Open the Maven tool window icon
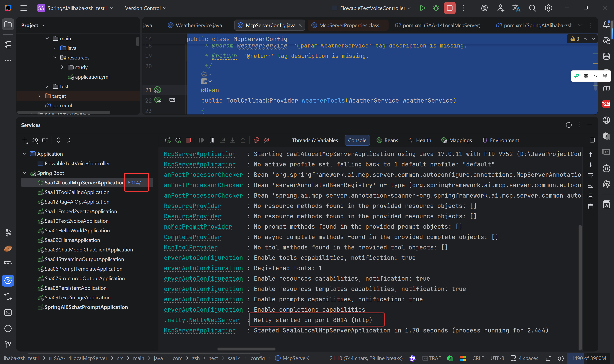Screen dimensions: 614x364 coord(606,88)
